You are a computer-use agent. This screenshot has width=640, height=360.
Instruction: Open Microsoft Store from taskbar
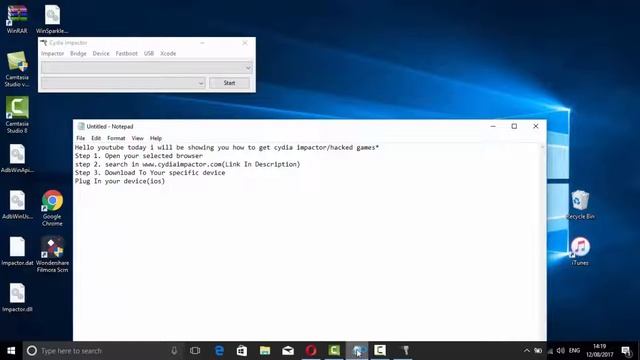(x=242, y=351)
